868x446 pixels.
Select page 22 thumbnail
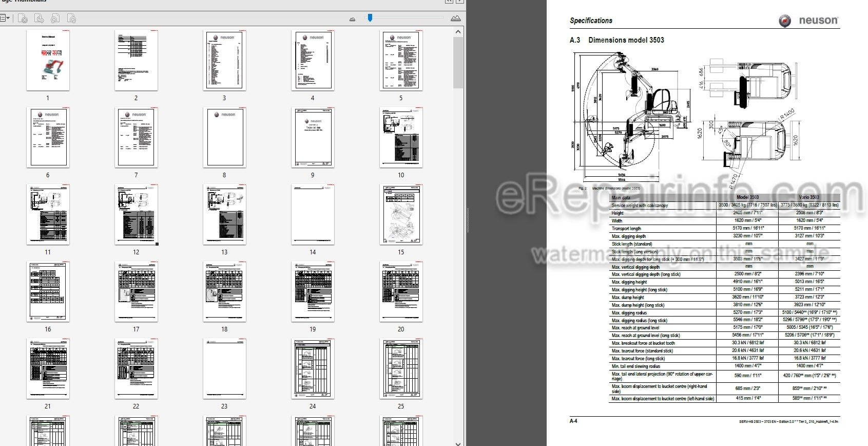(x=136, y=369)
